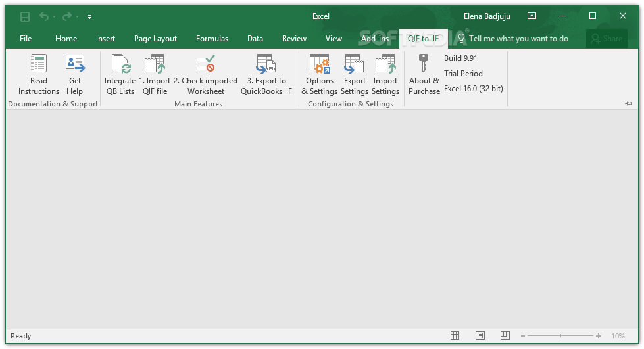Viewport: 644px width, 349px height.
Task: Click the 10% zoom level
Action: [x=618, y=336]
